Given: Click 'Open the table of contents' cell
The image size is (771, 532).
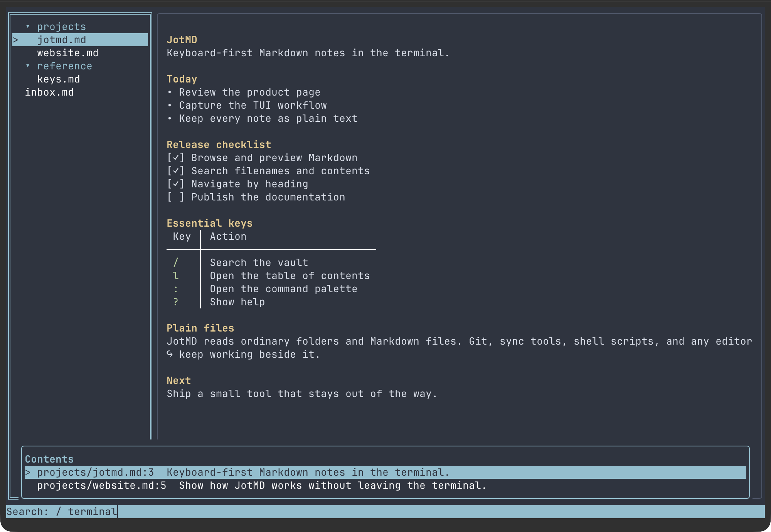Looking at the screenshot, I should (290, 276).
